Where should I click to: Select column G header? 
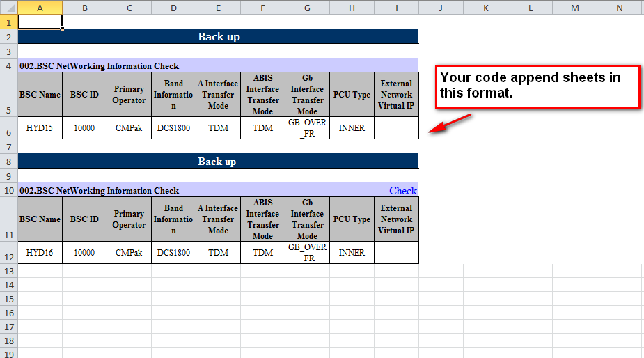click(307, 8)
